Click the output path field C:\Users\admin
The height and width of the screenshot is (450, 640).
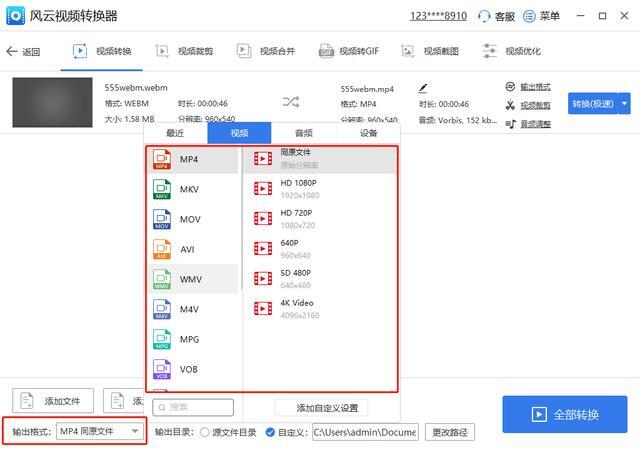[x=365, y=432]
